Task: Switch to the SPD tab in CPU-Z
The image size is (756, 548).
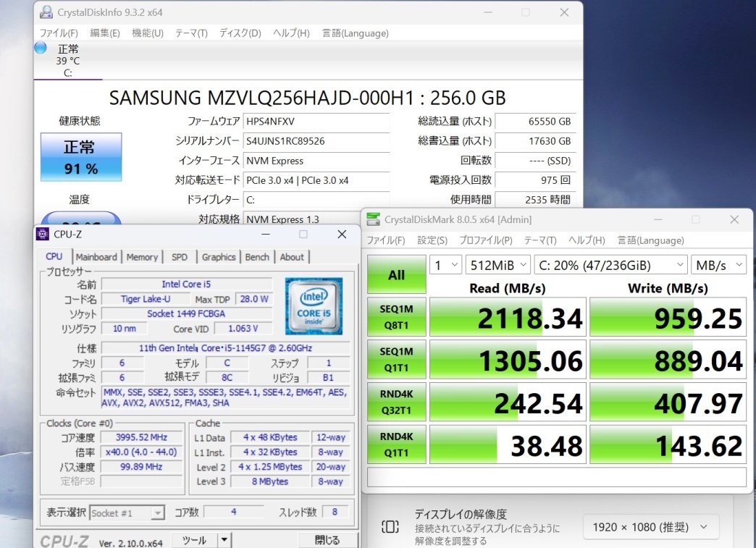Action: tap(180, 258)
